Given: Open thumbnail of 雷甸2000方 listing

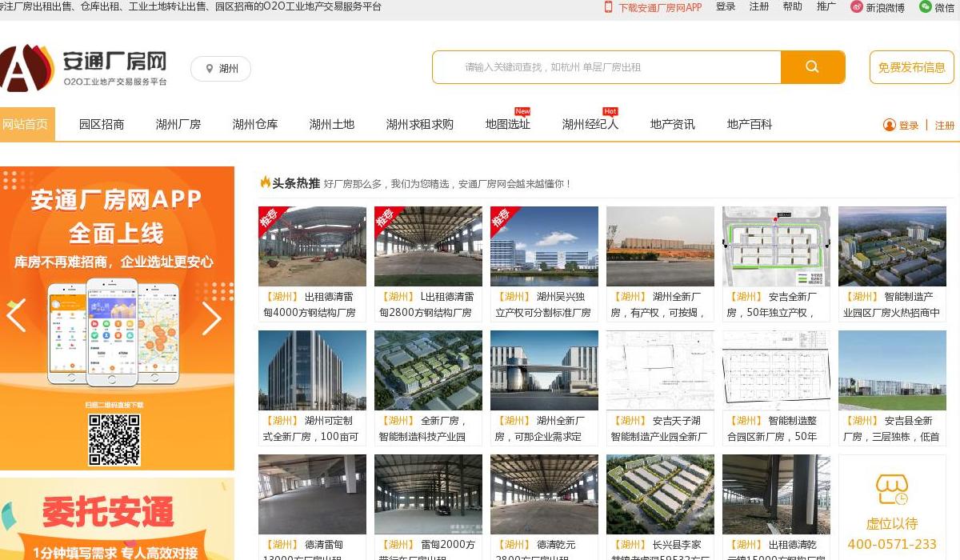Looking at the screenshot, I should pos(428,494).
